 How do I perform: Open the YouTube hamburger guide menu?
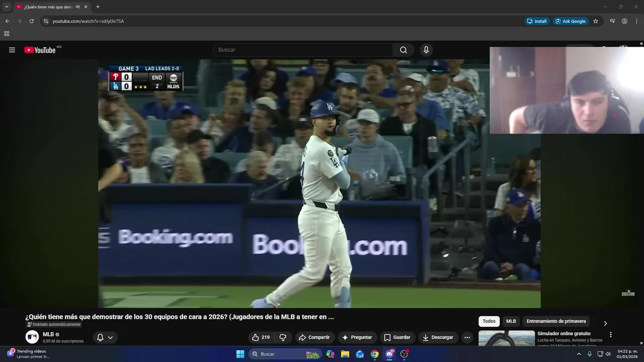point(12,50)
